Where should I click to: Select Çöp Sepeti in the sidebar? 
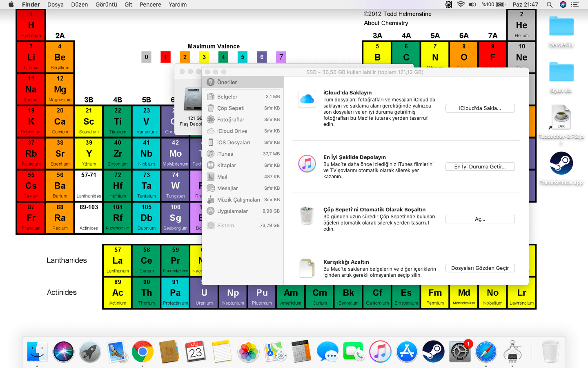(243, 108)
